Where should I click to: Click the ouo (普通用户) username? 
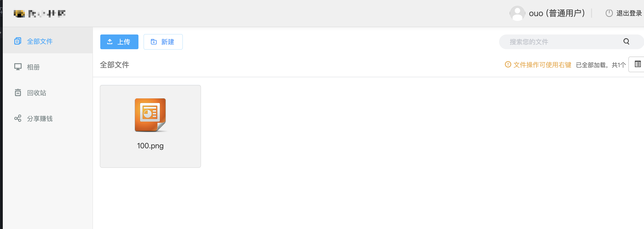pos(557,13)
